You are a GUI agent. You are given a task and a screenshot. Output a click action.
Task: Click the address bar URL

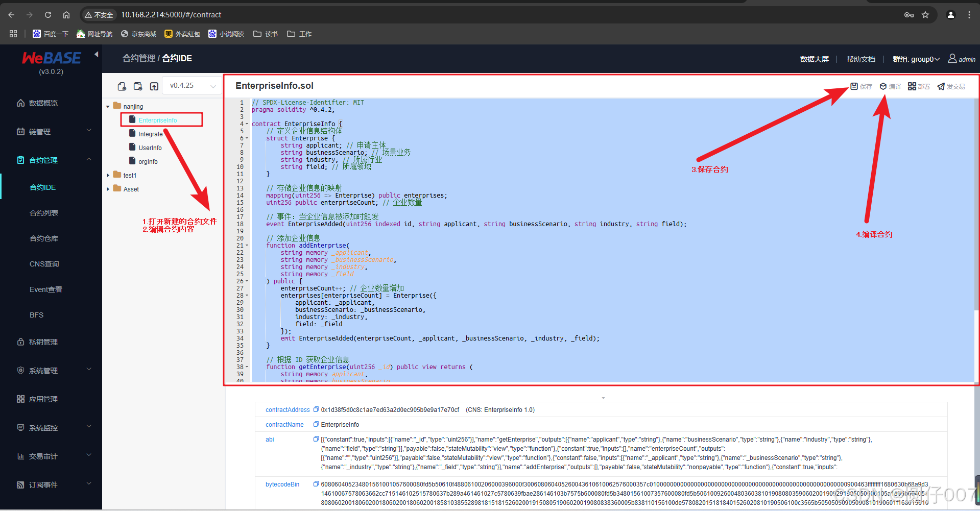(171, 15)
